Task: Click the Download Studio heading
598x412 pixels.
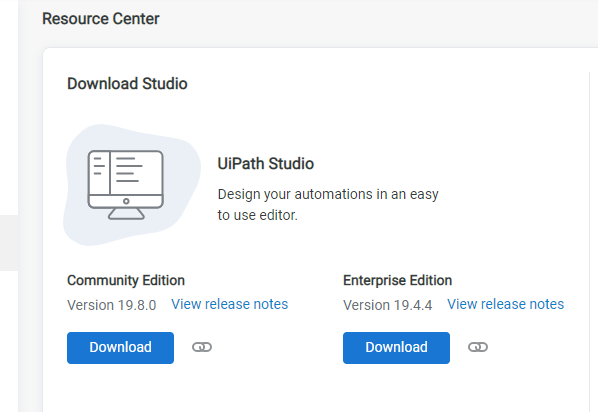Action: [127, 84]
